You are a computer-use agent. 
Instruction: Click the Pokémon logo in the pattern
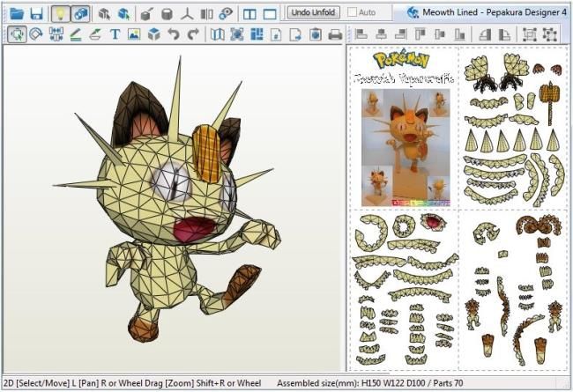click(401, 60)
